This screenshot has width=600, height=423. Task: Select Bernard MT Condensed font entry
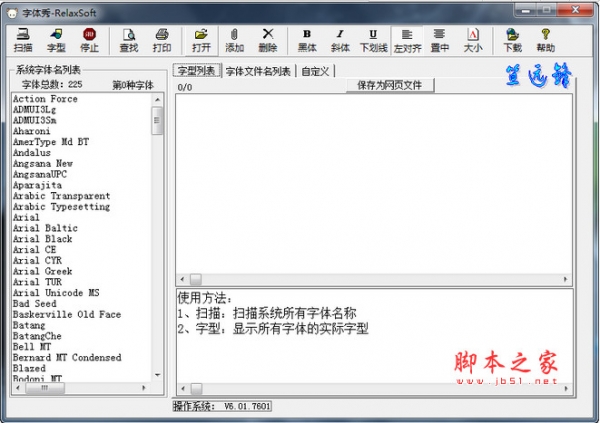coord(67,357)
